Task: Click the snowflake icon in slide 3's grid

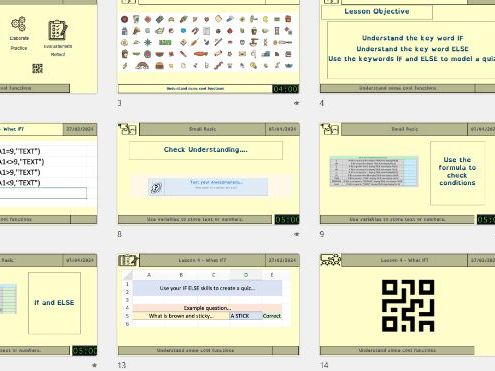Action: click(148, 42)
